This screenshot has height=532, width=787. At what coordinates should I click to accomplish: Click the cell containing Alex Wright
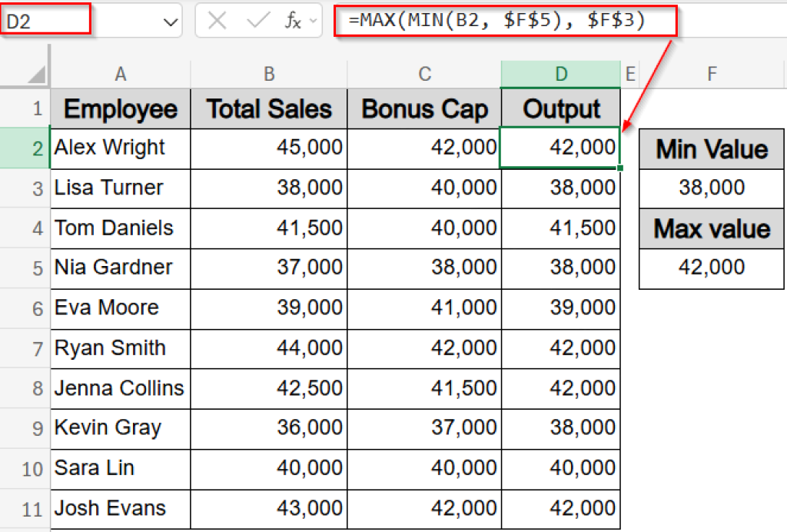120,148
